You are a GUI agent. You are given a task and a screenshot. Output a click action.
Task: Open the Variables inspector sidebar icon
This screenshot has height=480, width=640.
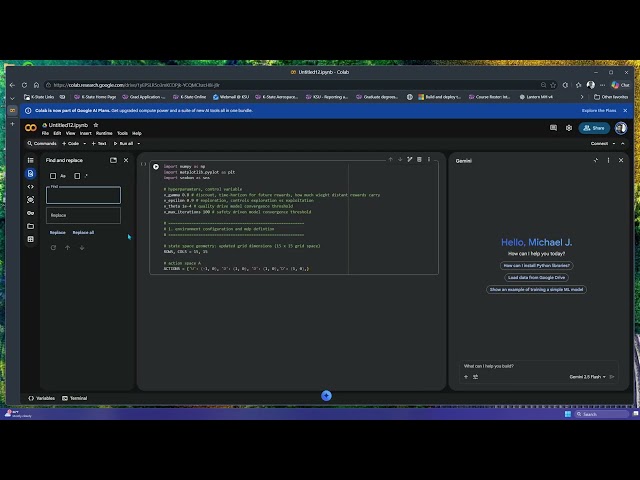(31, 200)
